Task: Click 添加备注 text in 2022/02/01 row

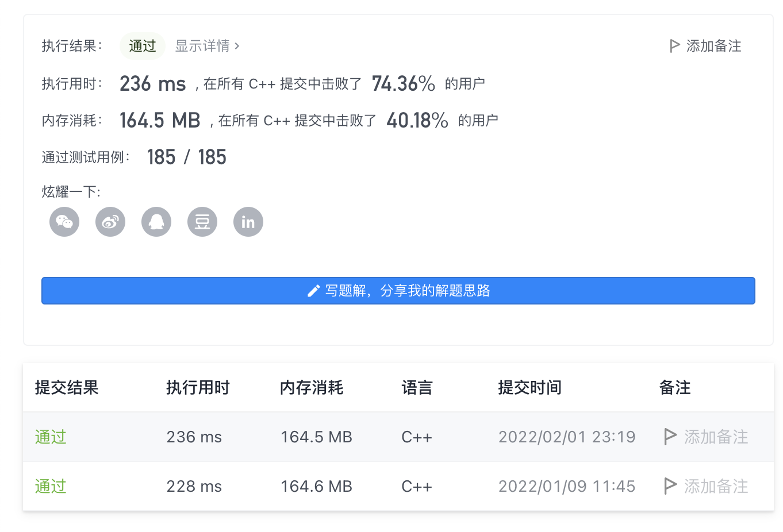Action: point(716,437)
